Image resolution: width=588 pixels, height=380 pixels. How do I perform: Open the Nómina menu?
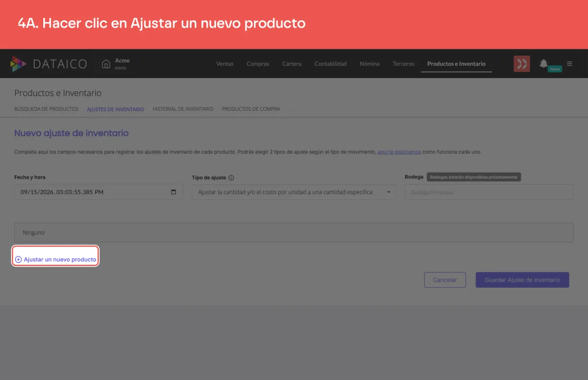click(x=369, y=64)
